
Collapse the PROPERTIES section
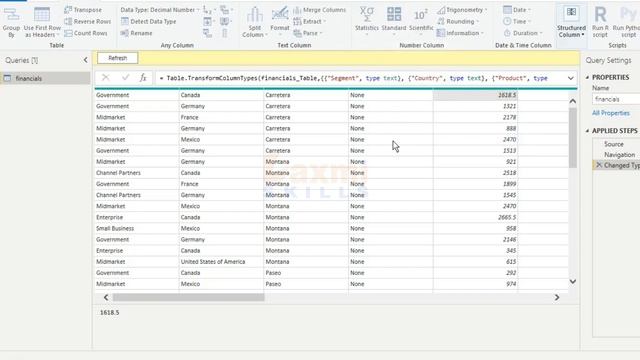point(587,77)
